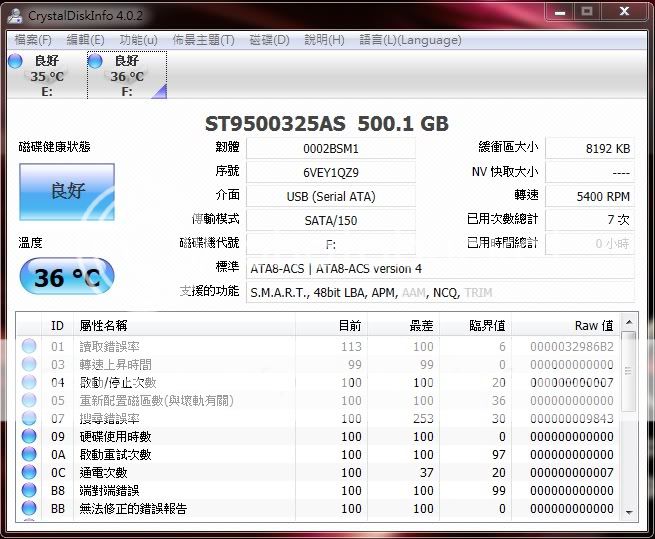Click the CrystalDiskInfo app icon in title bar
655x539 pixels.
pyautogui.click(x=15, y=16)
